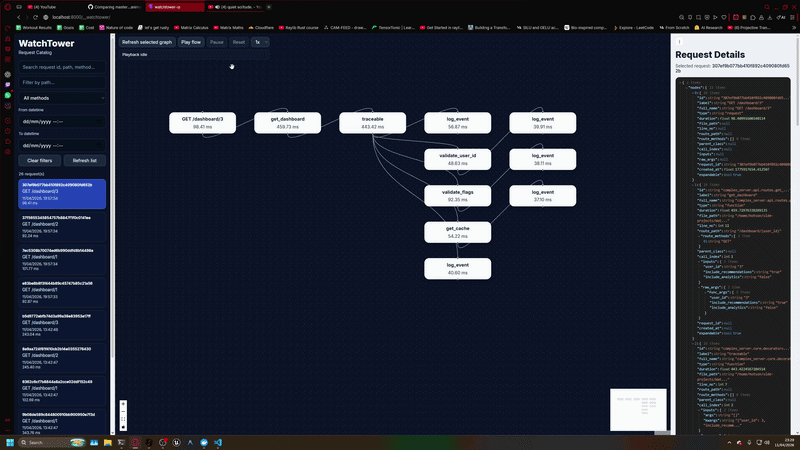Collapse the root JSON object
Screen dimensions: 800x450
(x=681, y=82)
